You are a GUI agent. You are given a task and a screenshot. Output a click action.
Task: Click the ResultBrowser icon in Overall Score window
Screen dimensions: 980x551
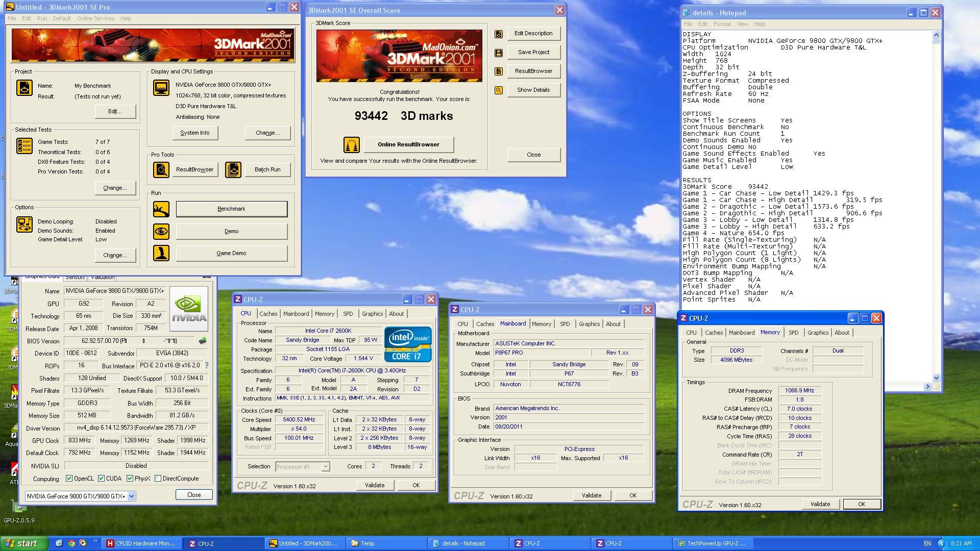pyautogui.click(x=499, y=71)
